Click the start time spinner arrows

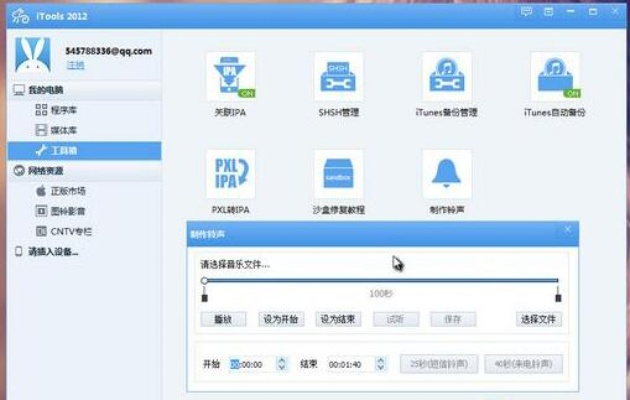click(x=281, y=365)
